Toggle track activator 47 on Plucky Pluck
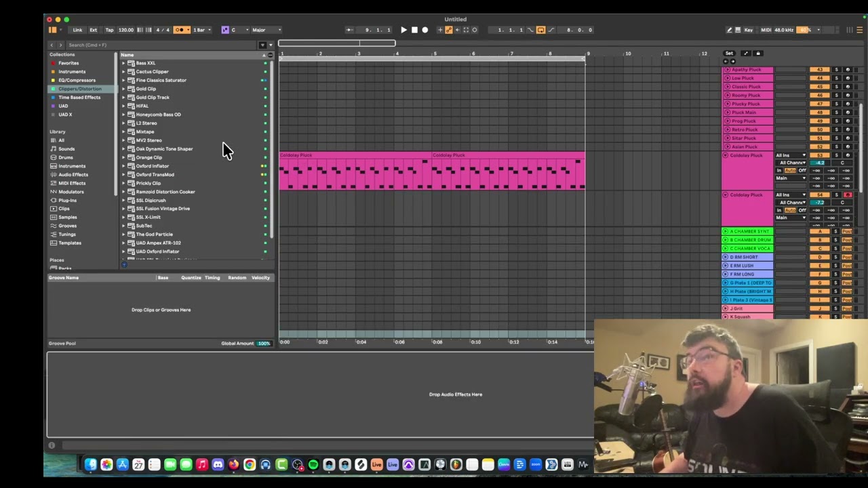Image resolution: width=868 pixels, height=488 pixels. 821,104
